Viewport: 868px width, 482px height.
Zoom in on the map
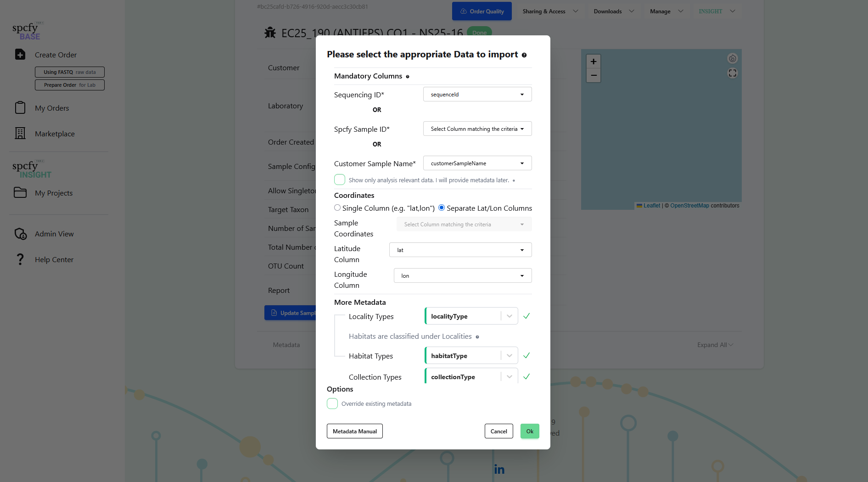click(x=593, y=62)
